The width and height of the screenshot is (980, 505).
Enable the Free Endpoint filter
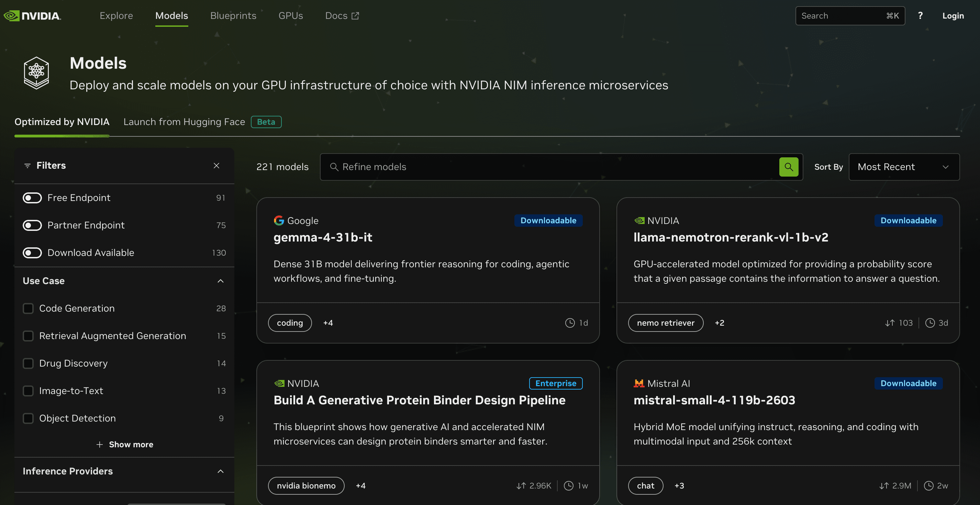32,198
